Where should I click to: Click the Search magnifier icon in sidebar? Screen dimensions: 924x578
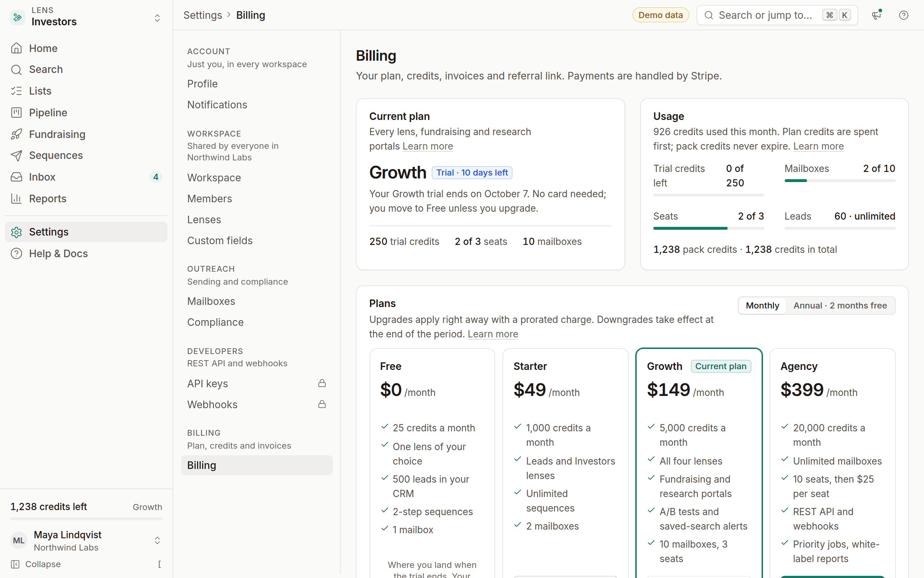point(16,70)
